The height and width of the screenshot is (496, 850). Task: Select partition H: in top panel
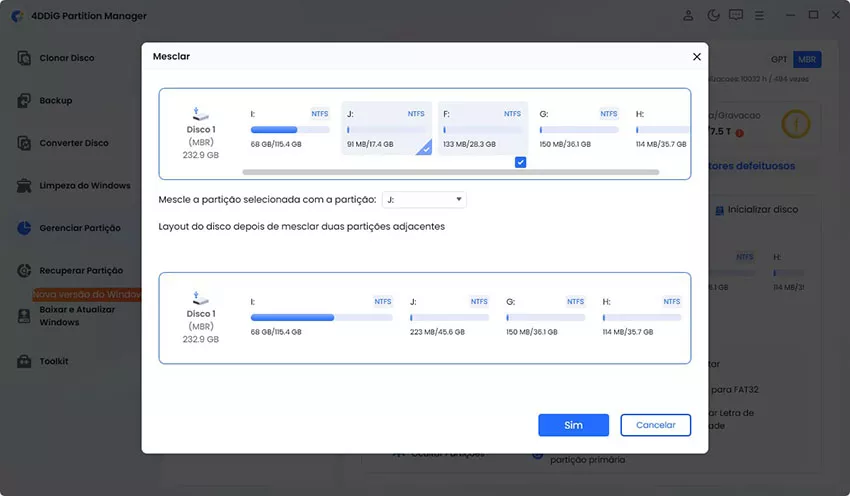[660, 128]
